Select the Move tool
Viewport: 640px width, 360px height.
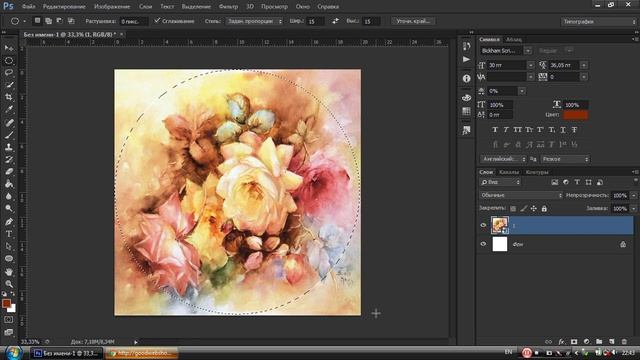(9, 48)
